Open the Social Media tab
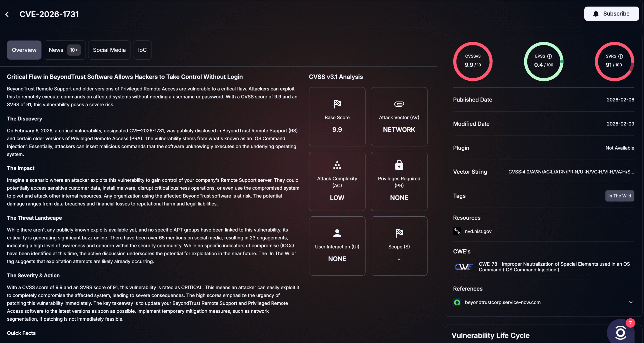Viewport: 644px width, 343px height. pos(109,50)
